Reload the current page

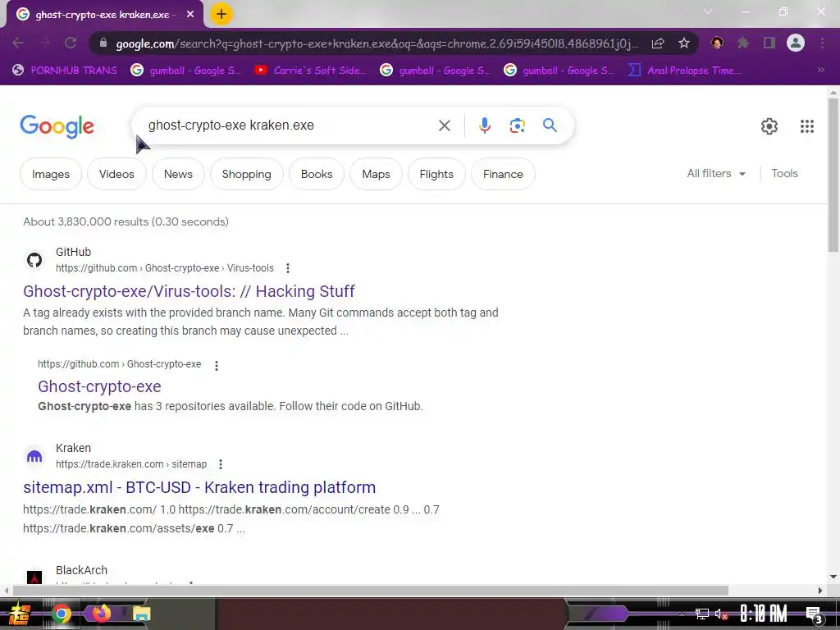[71, 43]
